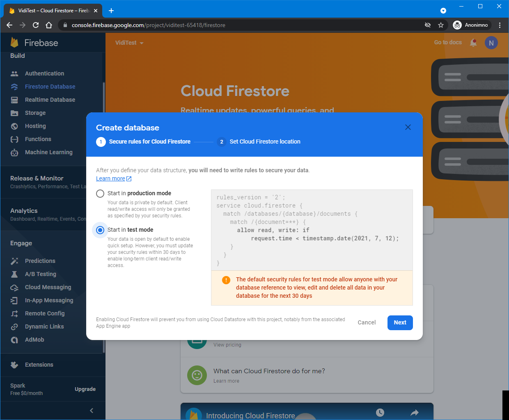Click the Machine Learning robot icon
The height and width of the screenshot is (420, 509).
(x=14, y=152)
